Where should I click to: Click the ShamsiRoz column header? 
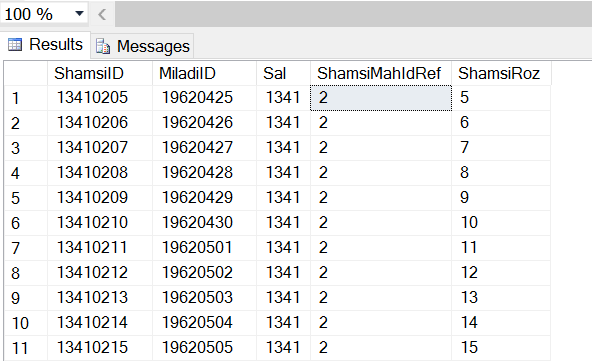point(501,73)
